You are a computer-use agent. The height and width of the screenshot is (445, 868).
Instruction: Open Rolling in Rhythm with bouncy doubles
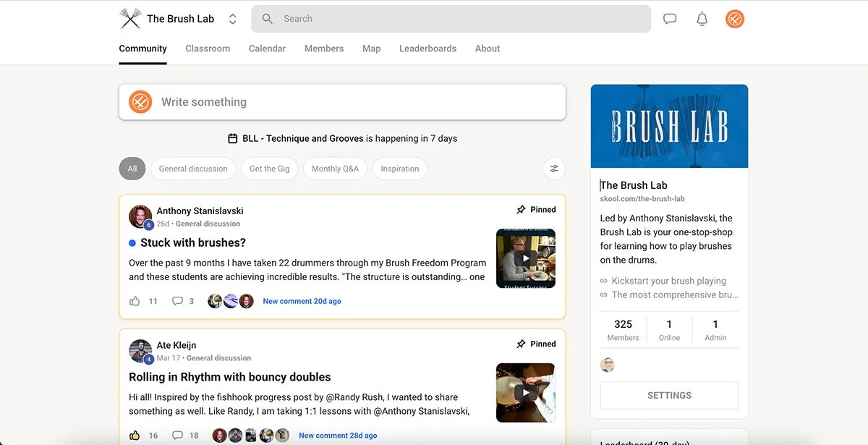(x=230, y=377)
